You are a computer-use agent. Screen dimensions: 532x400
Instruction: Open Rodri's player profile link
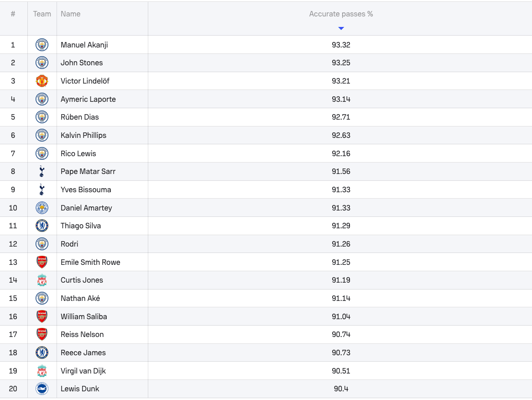(x=69, y=244)
